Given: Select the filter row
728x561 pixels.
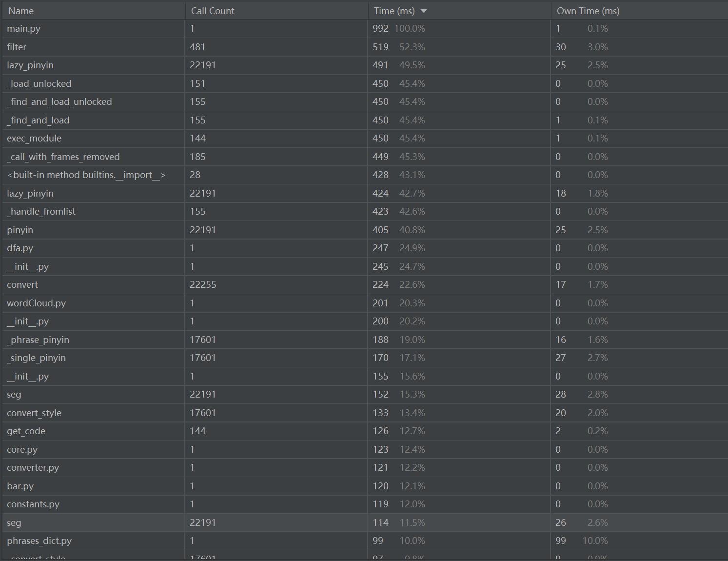Looking at the screenshot, I should coord(365,47).
